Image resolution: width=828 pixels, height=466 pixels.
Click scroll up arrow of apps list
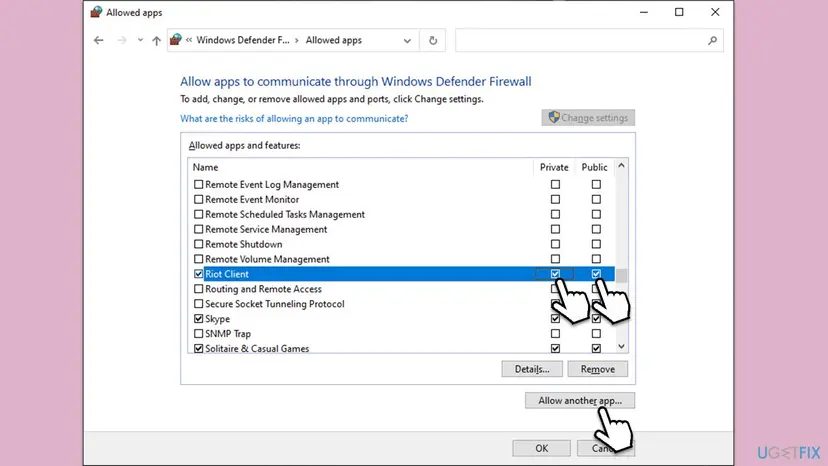click(x=622, y=166)
